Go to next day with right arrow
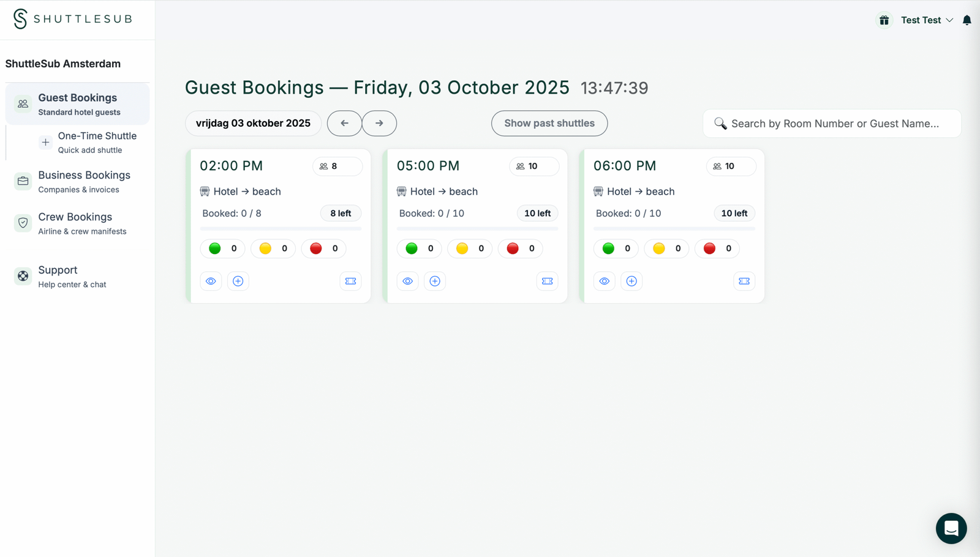 379,123
